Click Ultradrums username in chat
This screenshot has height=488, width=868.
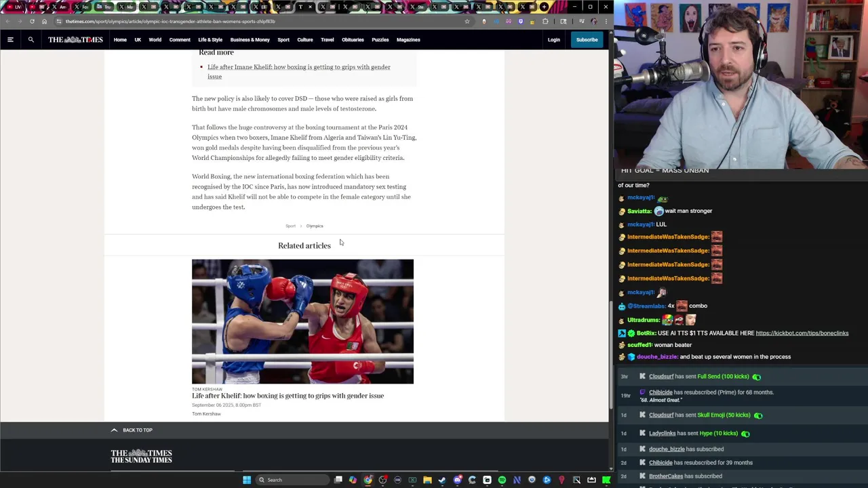point(644,320)
